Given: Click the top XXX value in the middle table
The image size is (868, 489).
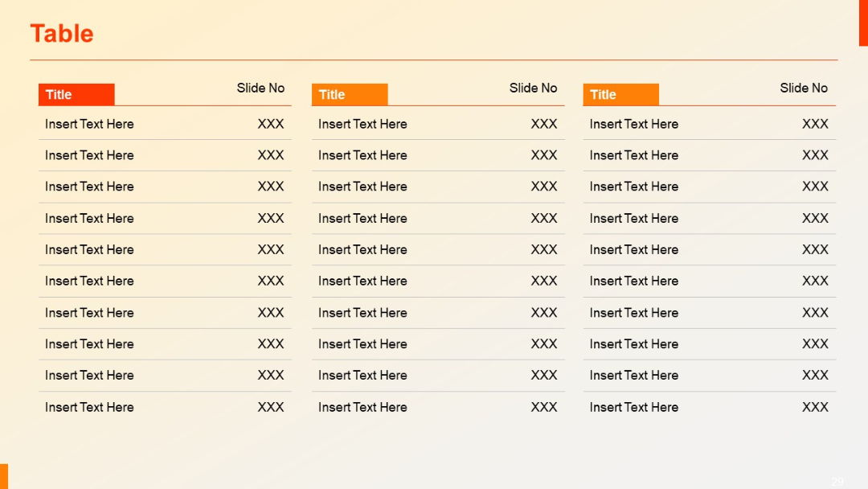Looking at the screenshot, I should click(x=545, y=124).
